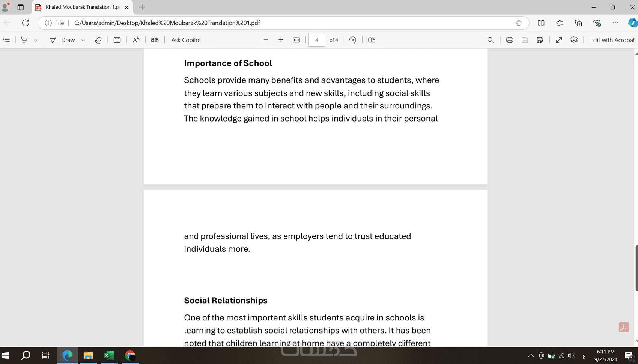
Task: Refresh the page
Action: (26, 23)
